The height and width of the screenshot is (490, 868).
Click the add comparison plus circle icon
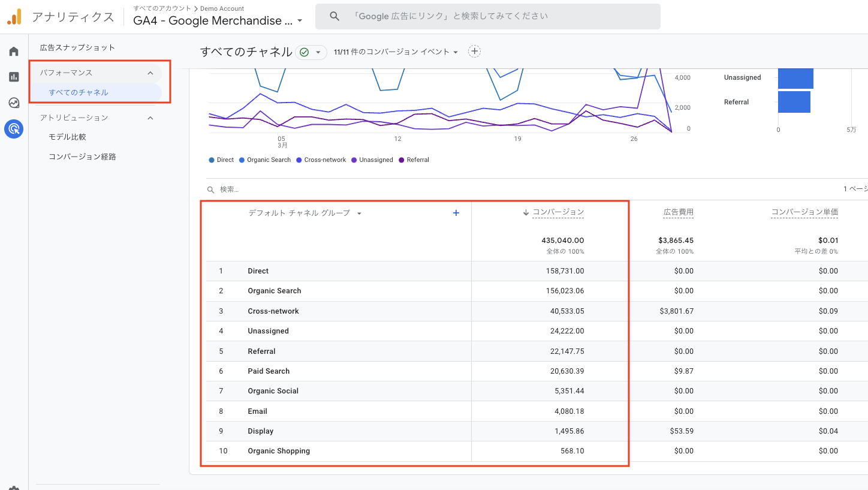[475, 52]
